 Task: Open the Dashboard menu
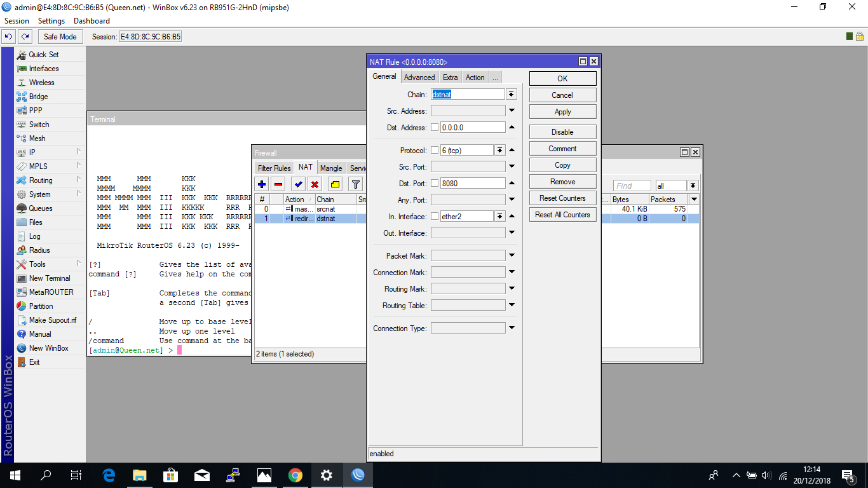(x=92, y=21)
